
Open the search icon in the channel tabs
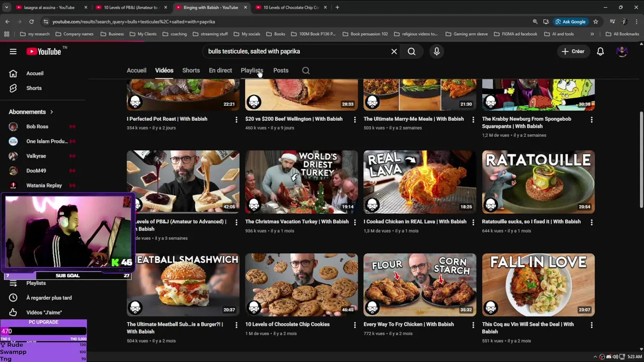(306, 70)
